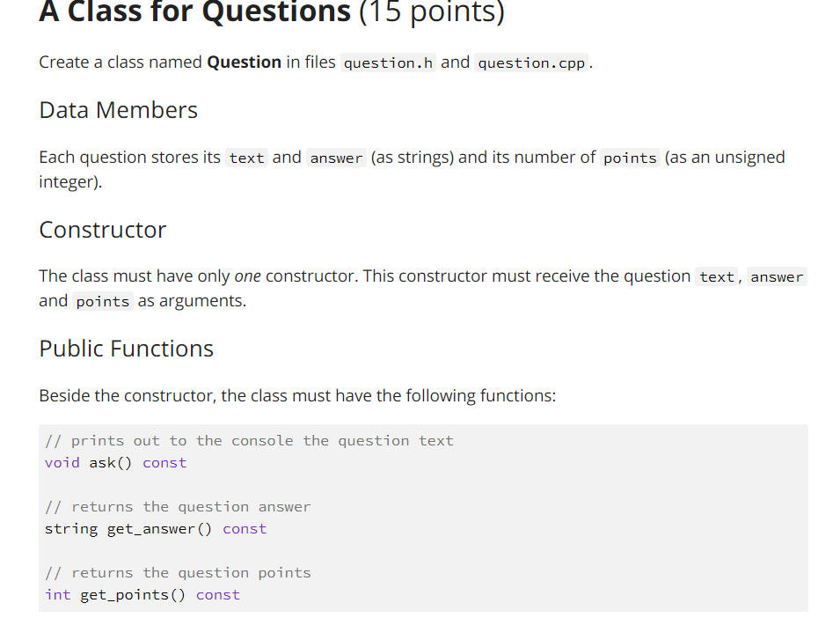Click the 'void ask() const' code line
Screen dimensions: 840x625
coord(116,462)
